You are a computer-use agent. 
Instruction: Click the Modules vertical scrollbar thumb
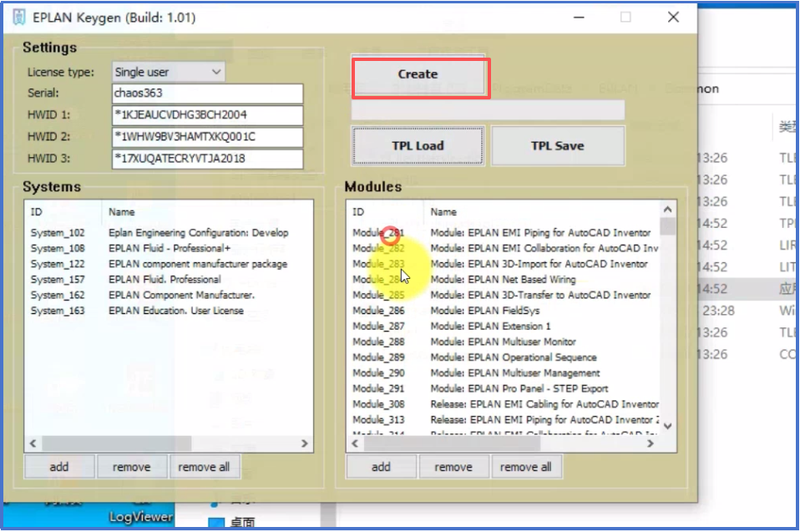pyautogui.click(x=668, y=226)
